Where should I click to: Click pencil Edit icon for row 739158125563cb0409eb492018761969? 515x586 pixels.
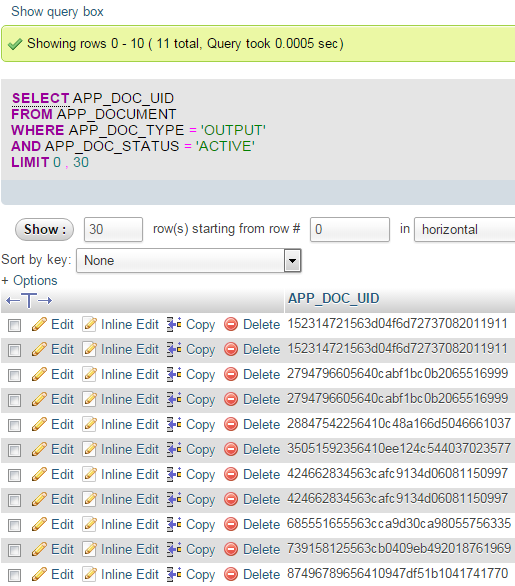click(x=39, y=549)
